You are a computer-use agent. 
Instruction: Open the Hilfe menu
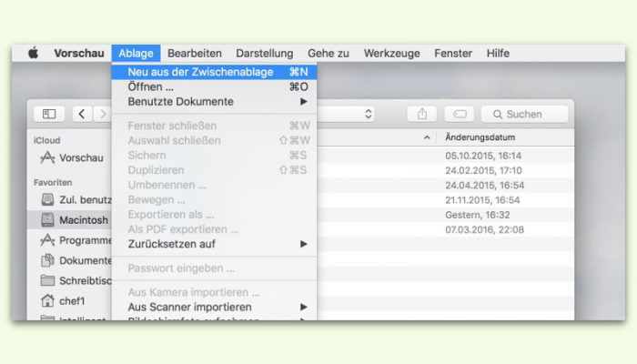point(498,53)
